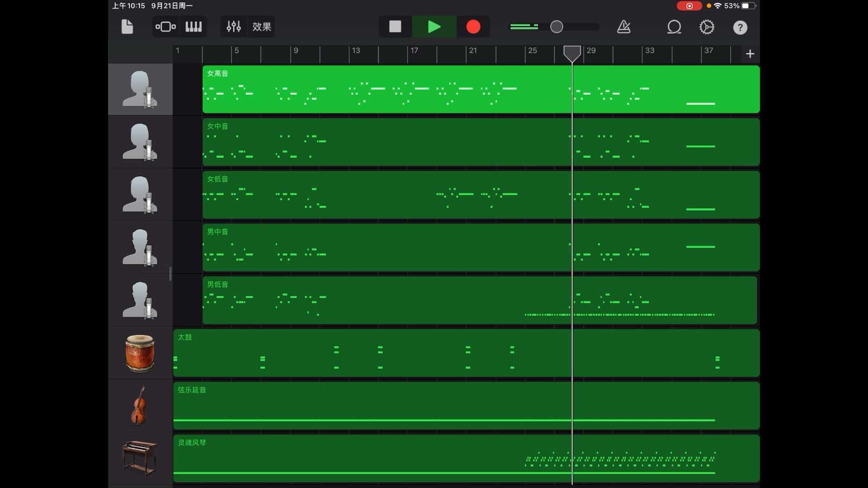Select the playhead marker on the ruler
The image size is (868, 488).
click(572, 53)
